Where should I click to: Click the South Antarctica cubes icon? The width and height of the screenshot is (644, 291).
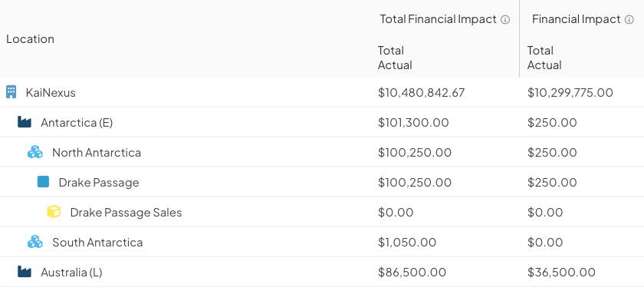35,242
